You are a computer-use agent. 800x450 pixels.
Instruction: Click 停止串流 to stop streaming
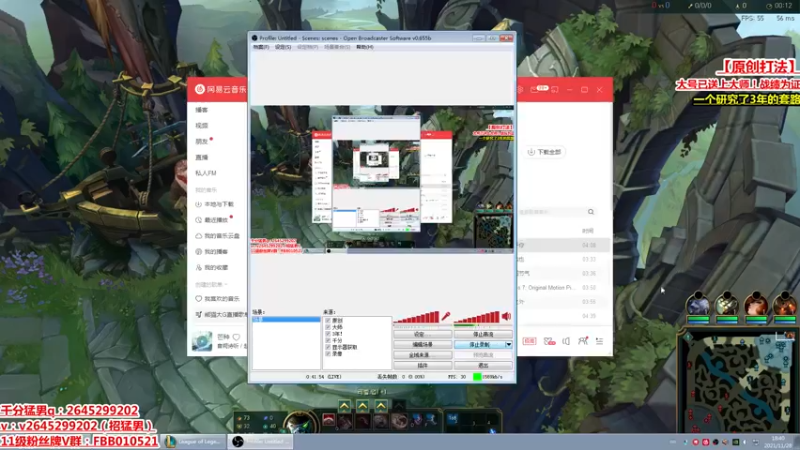tap(483, 334)
